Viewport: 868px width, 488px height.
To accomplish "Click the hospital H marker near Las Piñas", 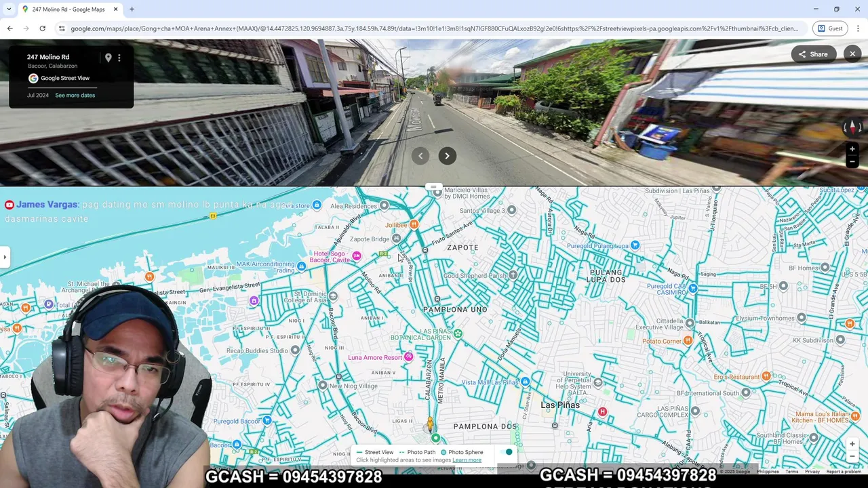I will tap(602, 412).
